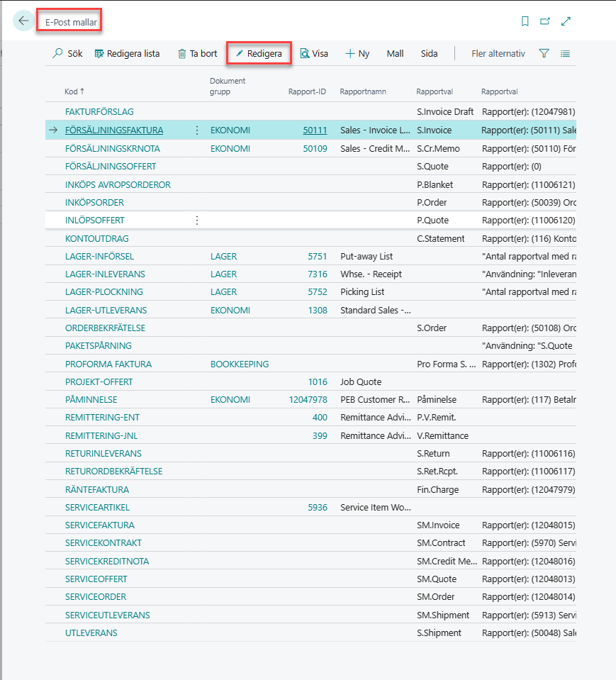This screenshot has height=680, width=616.
Task: Open KONTOUTDRAG template
Action: point(96,238)
